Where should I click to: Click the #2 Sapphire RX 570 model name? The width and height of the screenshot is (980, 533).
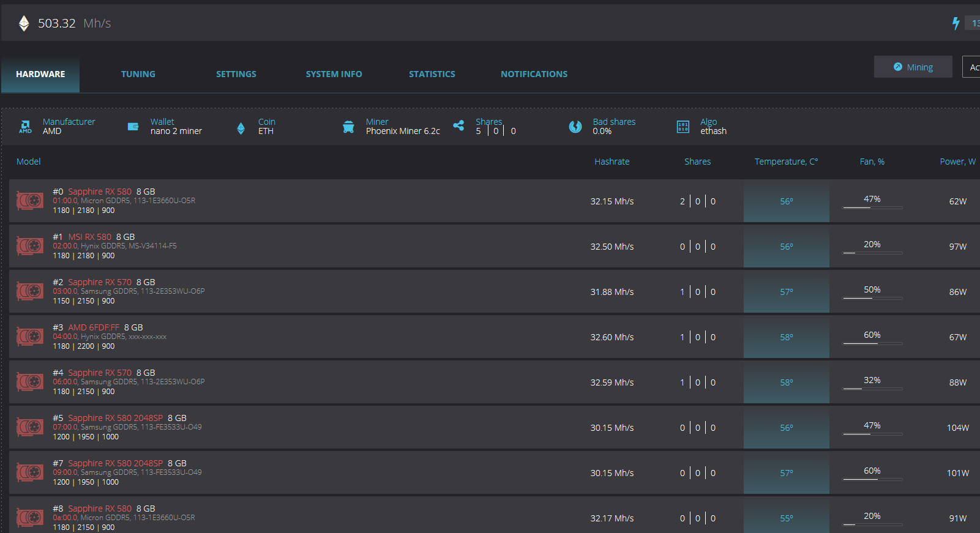(x=100, y=282)
